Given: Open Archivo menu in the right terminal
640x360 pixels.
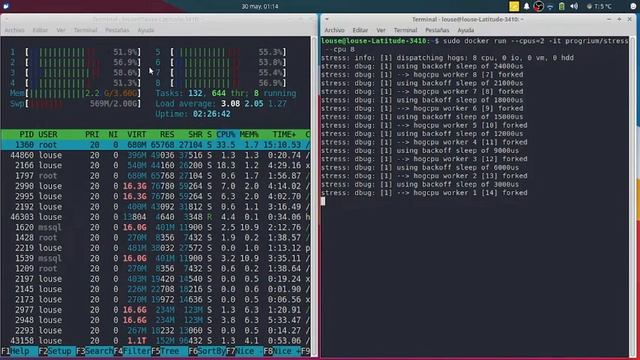Looking at the screenshot, I should (334, 30).
